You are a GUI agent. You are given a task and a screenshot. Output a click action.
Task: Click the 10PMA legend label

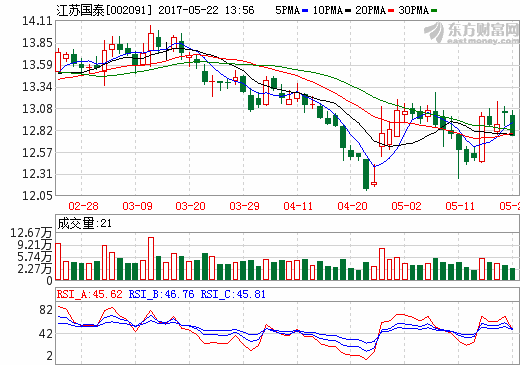pos(328,10)
